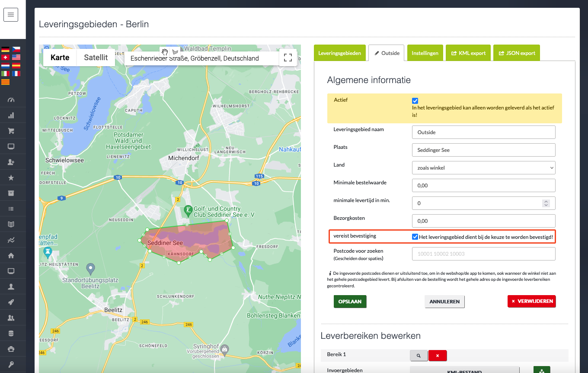Open the add-user sidebar icon
The image size is (588, 373).
(11, 162)
